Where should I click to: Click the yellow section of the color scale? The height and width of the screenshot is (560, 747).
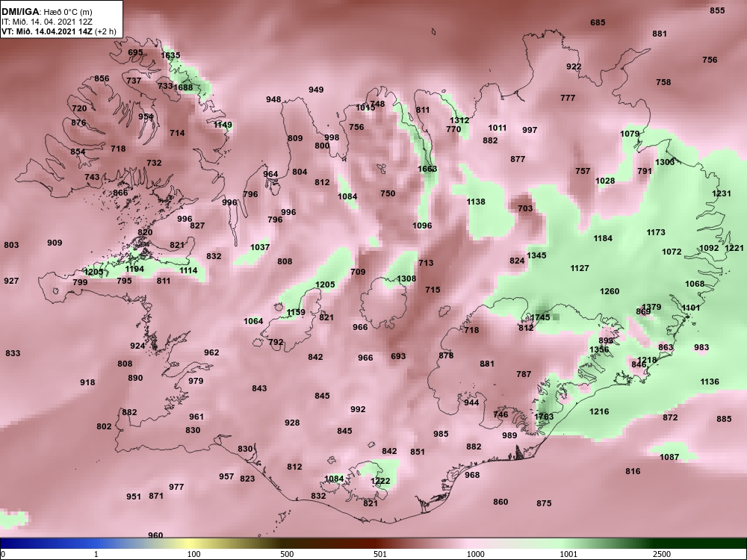190,544
